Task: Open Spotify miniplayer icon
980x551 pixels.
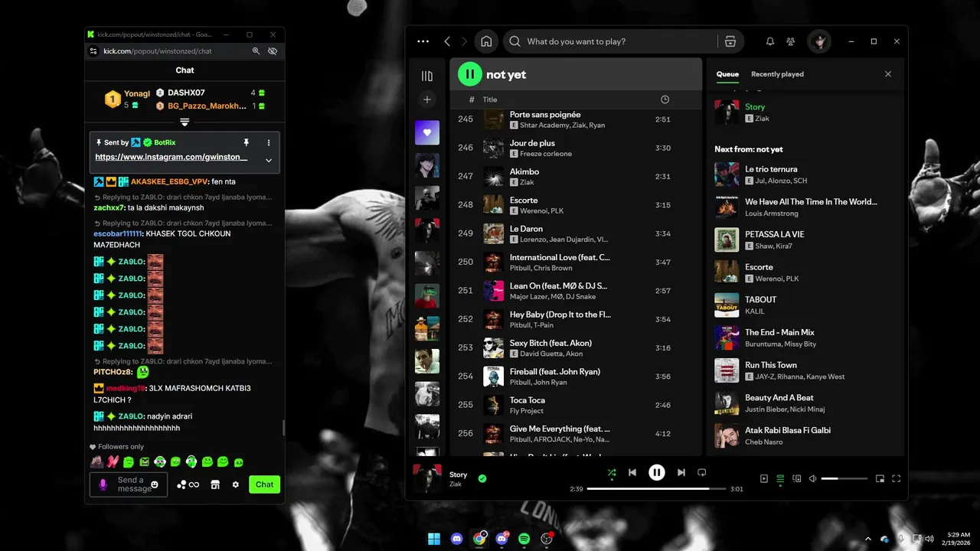Action: click(880, 479)
